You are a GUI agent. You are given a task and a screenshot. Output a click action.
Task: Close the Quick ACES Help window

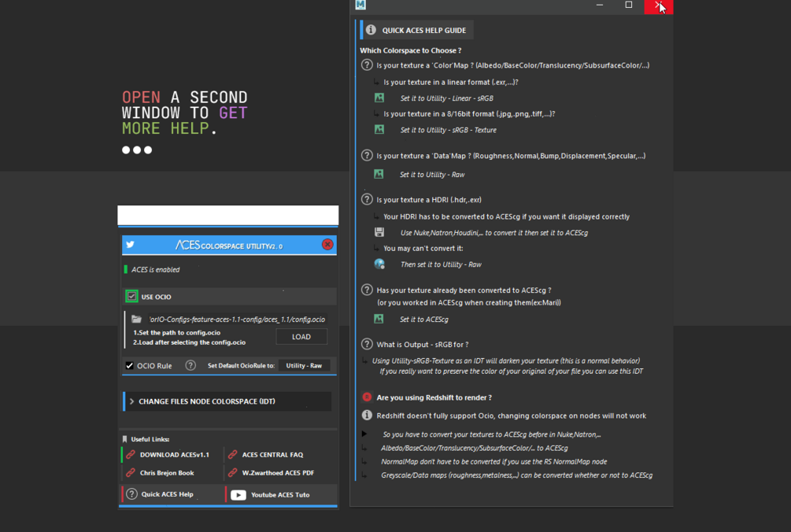pyautogui.click(x=658, y=6)
